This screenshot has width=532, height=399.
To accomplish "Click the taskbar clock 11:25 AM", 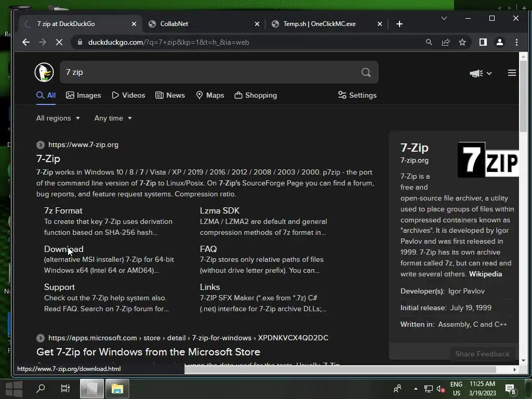I will [482, 389].
